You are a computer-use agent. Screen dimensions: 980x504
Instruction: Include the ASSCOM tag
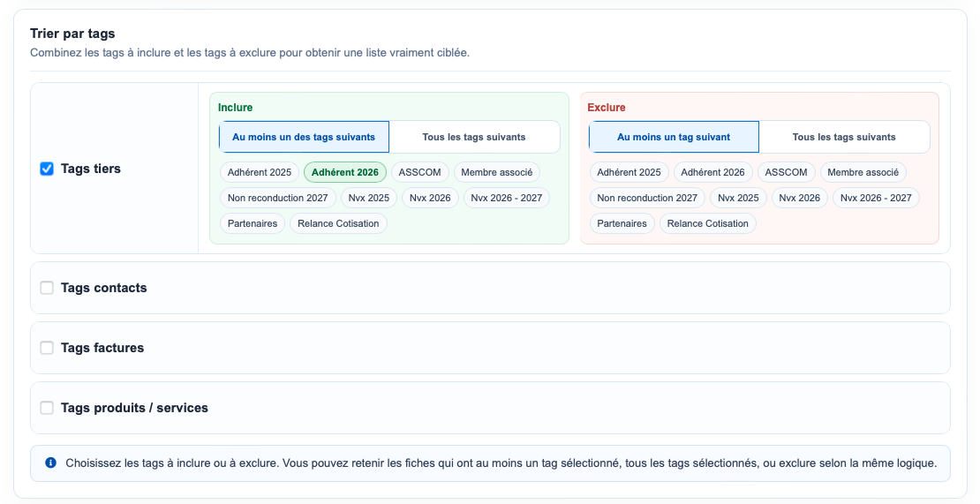coord(420,172)
